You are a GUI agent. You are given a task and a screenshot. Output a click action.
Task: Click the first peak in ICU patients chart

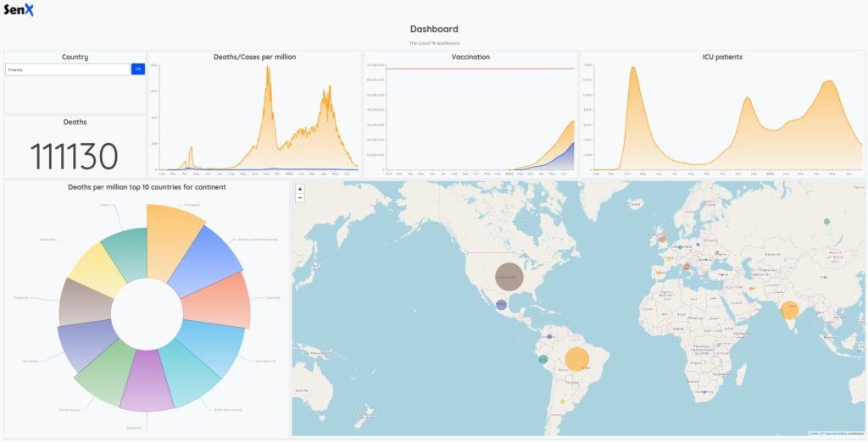tap(632, 69)
